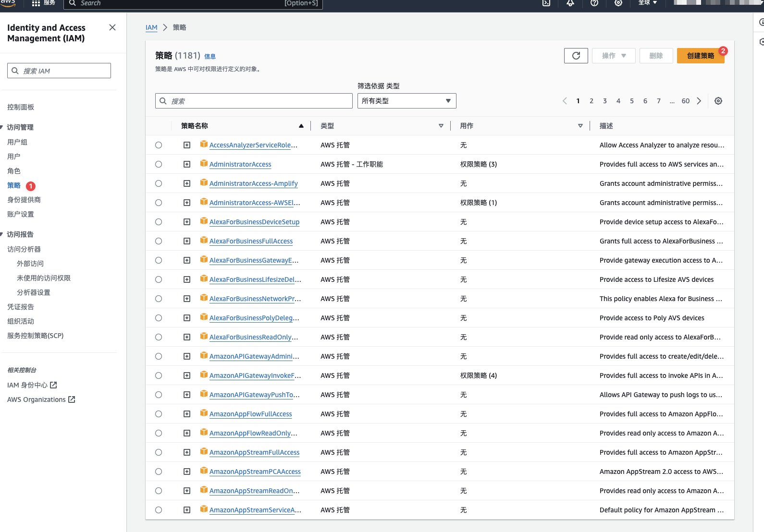764x532 pixels.
Task: Open the 全球 region selector
Action: tap(647, 3)
